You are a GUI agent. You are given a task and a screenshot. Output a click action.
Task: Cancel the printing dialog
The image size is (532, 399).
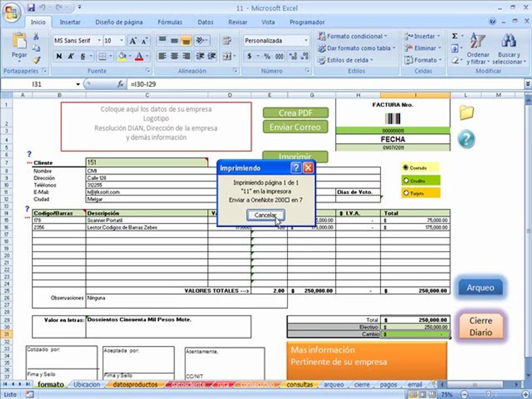pyautogui.click(x=265, y=215)
